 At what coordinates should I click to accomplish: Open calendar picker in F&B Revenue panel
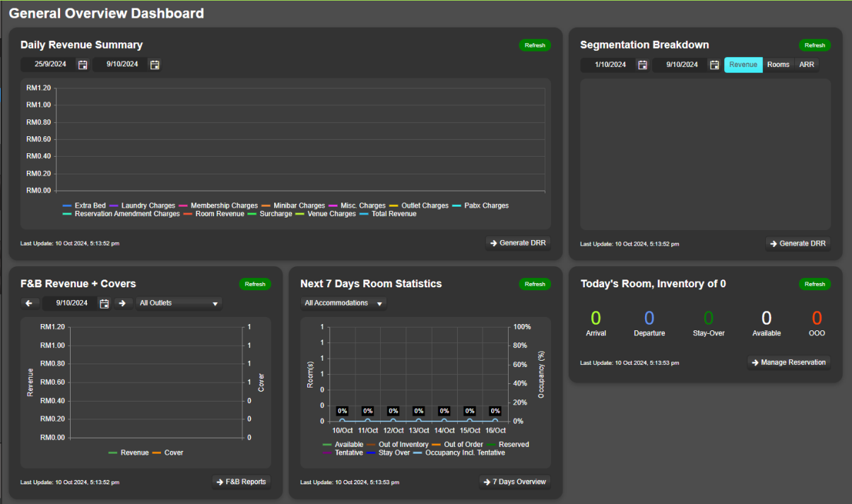(105, 304)
